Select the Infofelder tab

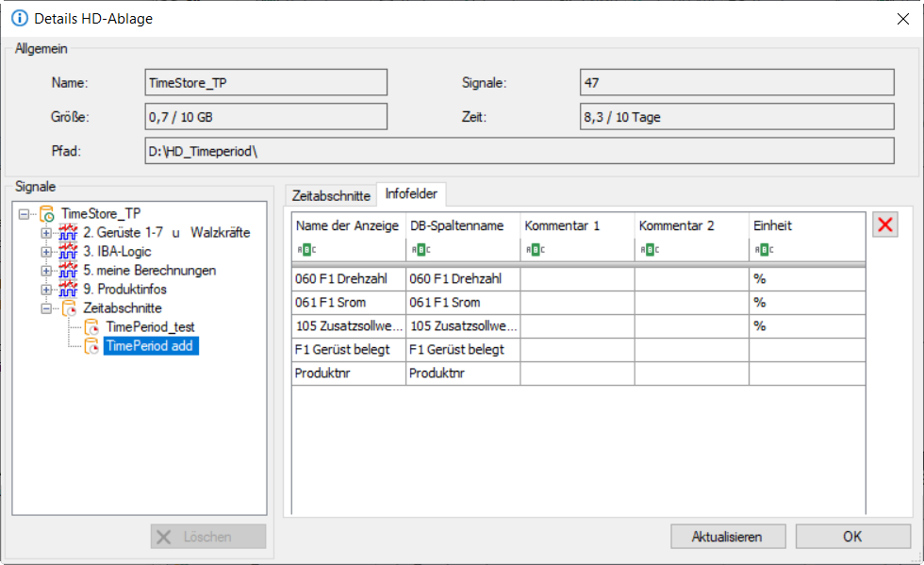click(x=411, y=194)
